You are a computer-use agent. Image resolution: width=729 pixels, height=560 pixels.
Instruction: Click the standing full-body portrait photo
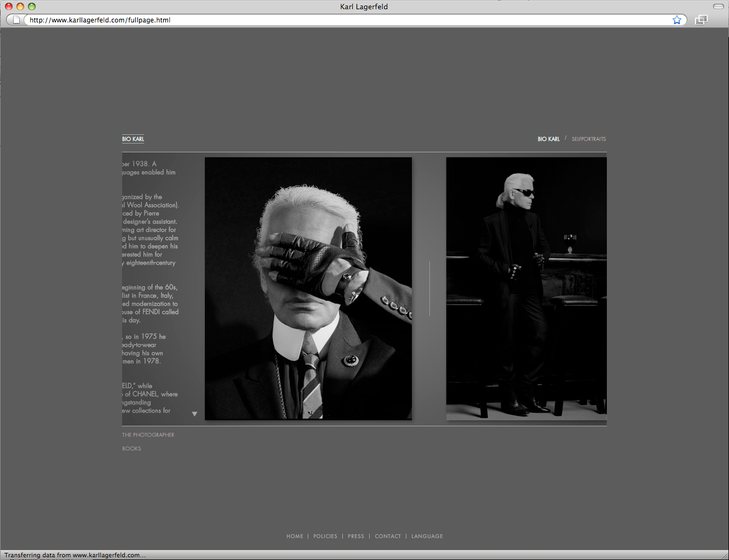[x=526, y=289]
